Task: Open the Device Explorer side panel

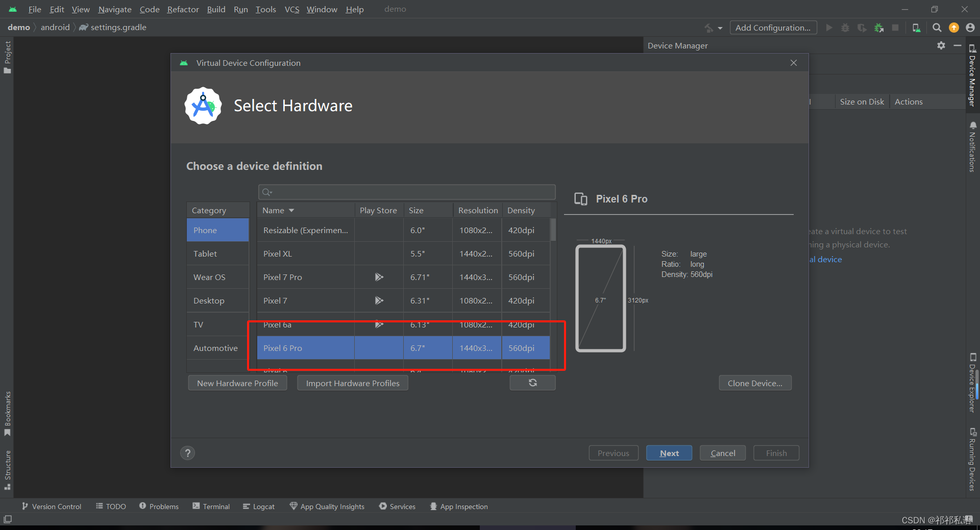Action: [x=972, y=383]
